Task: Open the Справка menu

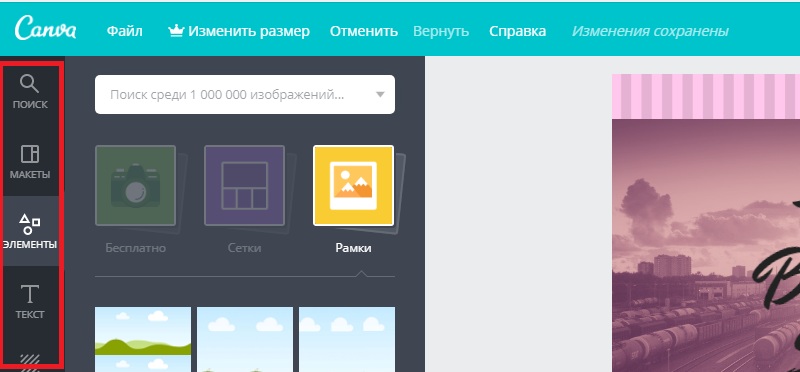Action: click(517, 31)
